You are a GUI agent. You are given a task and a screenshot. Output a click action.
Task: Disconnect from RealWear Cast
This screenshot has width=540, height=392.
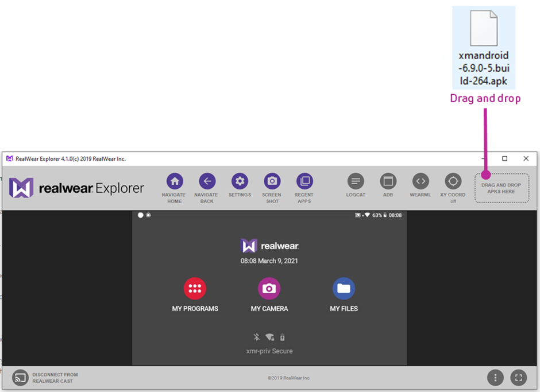(x=21, y=378)
